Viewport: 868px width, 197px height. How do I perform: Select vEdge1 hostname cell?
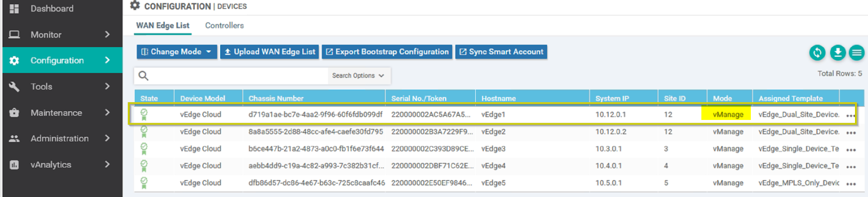click(493, 115)
